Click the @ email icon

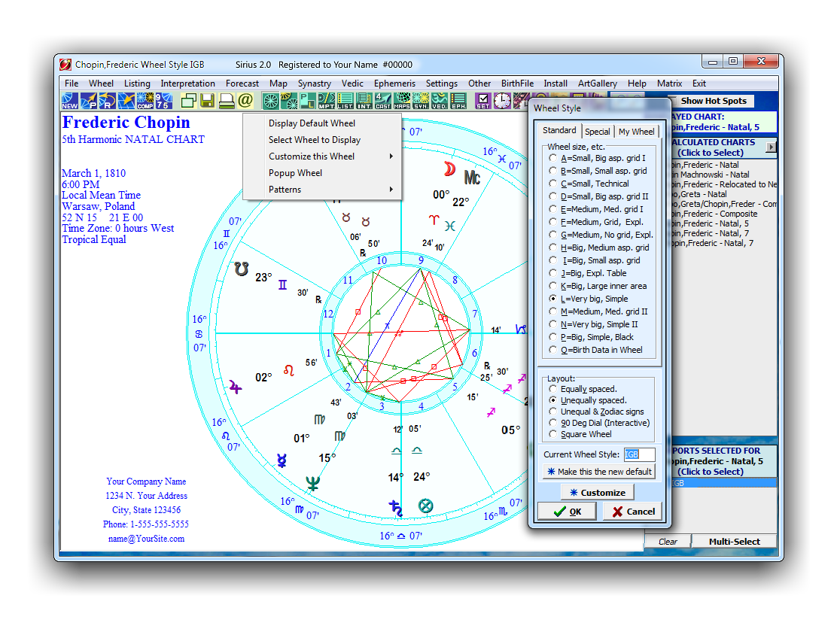[245, 101]
